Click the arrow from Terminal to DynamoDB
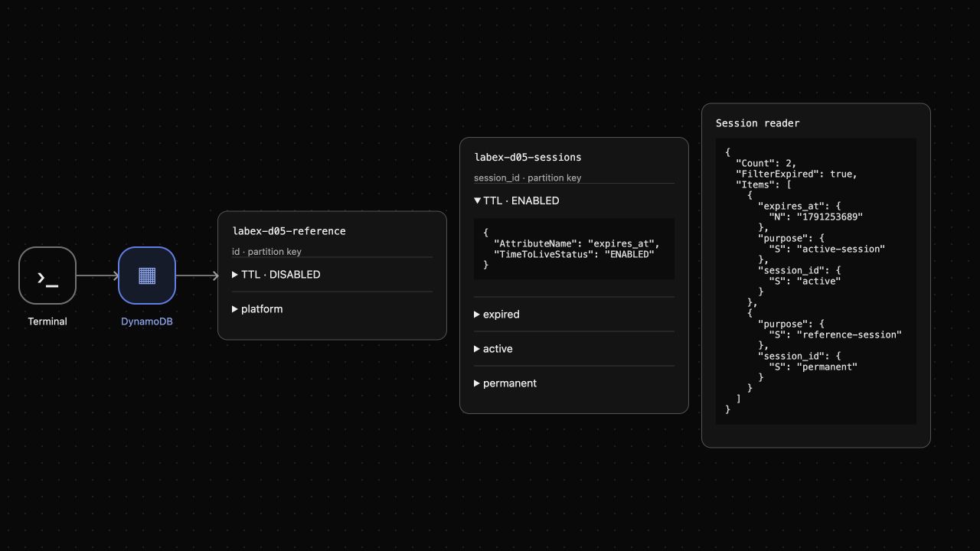980x551 pixels. [97, 275]
